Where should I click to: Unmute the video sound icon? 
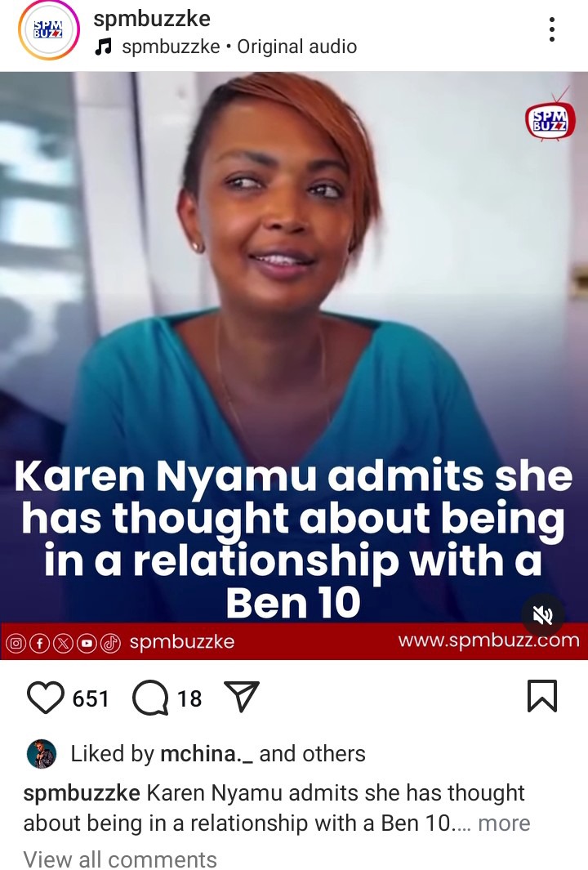pyautogui.click(x=542, y=615)
